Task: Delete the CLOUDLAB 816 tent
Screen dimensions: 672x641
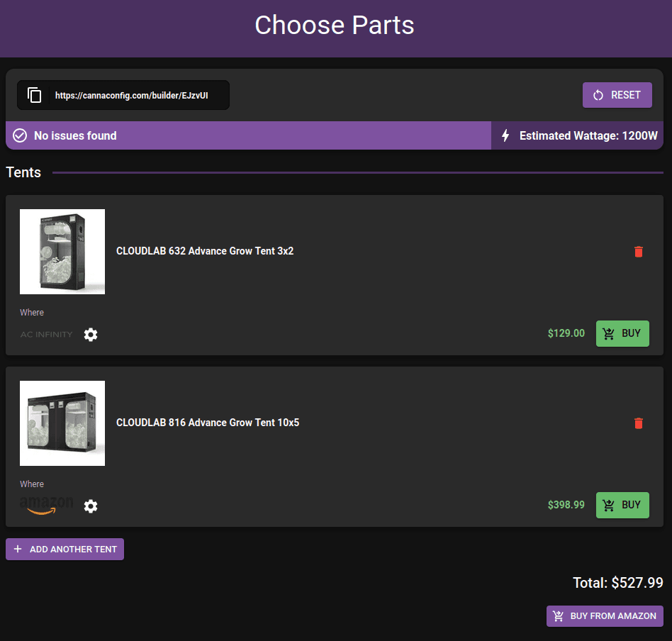Action: point(638,423)
